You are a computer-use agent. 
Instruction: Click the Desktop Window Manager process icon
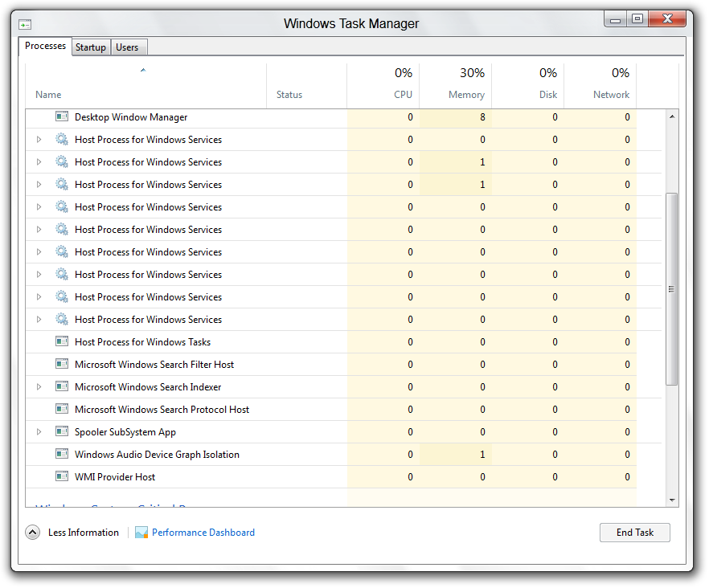pos(62,117)
